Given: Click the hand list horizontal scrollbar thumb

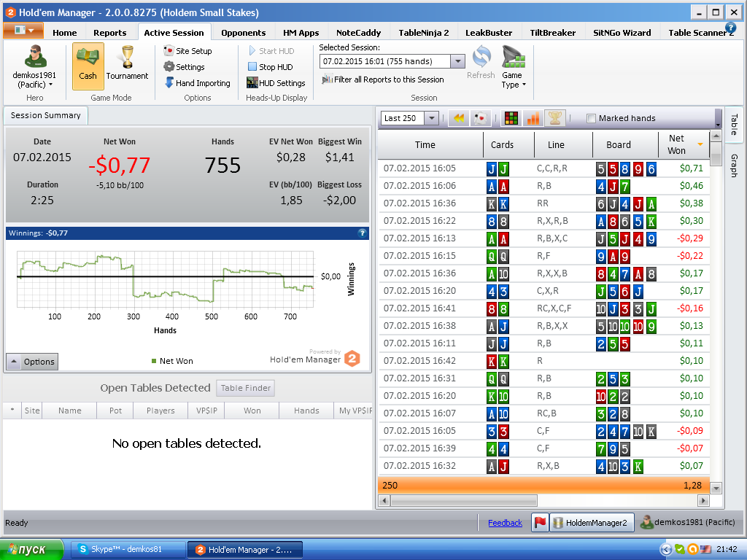Looking at the screenshot, I should (x=463, y=500).
